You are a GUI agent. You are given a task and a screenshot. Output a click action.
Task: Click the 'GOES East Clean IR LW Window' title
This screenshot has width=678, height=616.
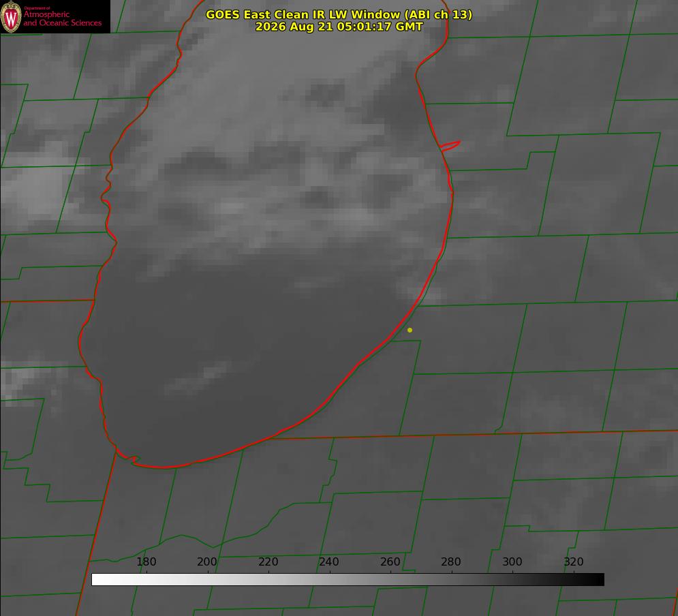pyautogui.click(x=339, y=14)
